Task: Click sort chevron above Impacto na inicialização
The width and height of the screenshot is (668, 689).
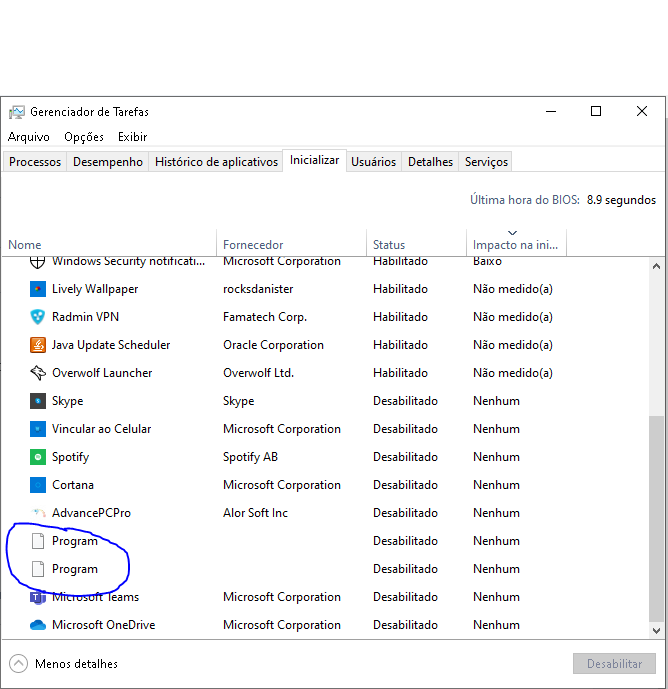Action: 512,233
